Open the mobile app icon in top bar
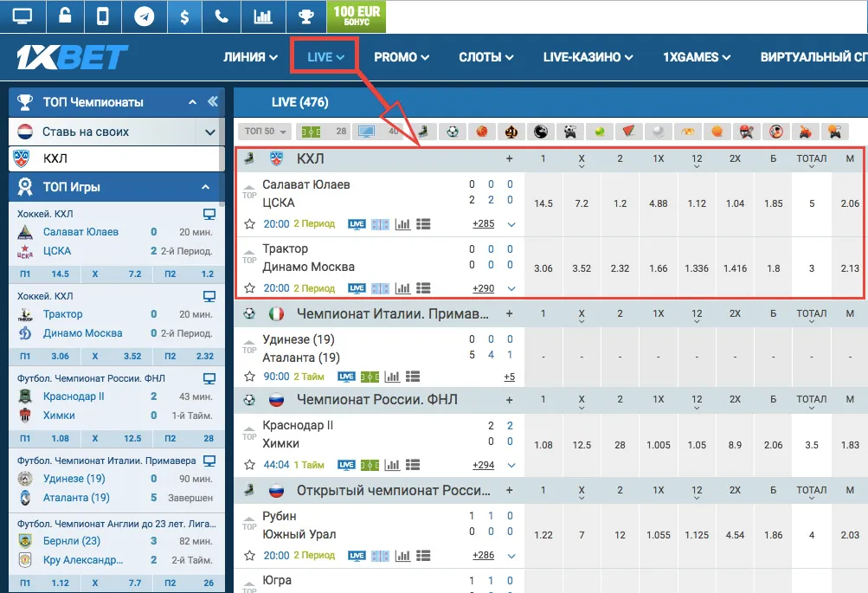 coord(103,16)
